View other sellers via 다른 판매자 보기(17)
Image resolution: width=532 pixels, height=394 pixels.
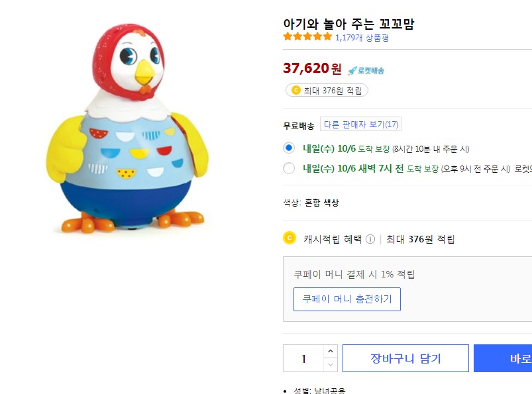361,124
